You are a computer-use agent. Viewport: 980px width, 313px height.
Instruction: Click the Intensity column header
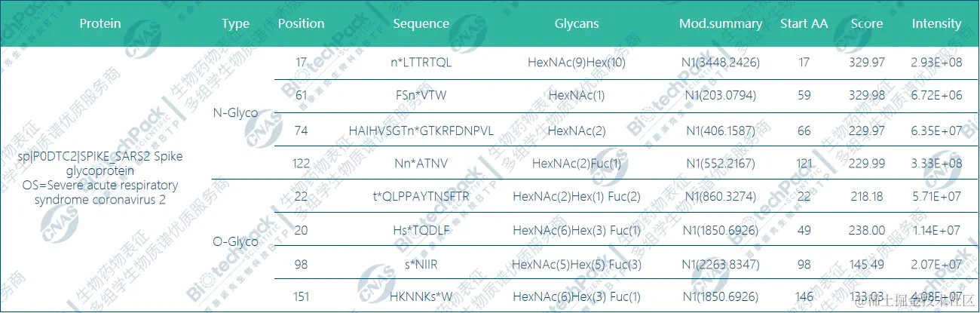pyautogui.click(x=936, y=23)
